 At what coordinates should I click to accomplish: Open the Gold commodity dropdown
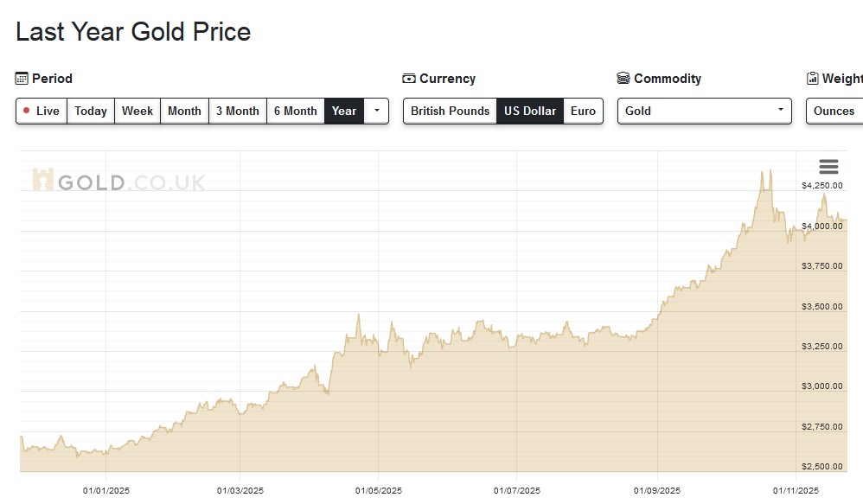[x=704, y=111]
